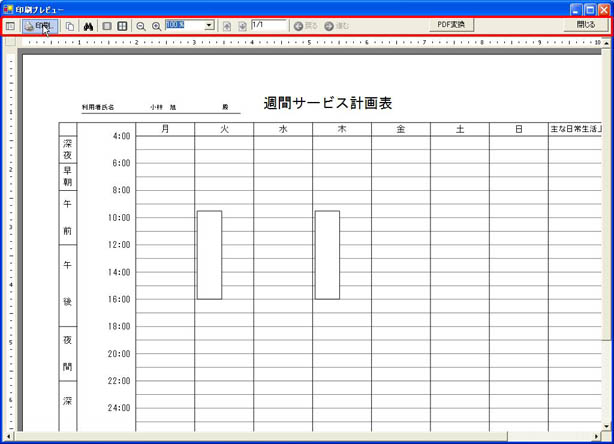Click the vertical scrollbar down arrow
Image resolution: width=614 pixels, height=444 pixels.
(x=607, y=426)
